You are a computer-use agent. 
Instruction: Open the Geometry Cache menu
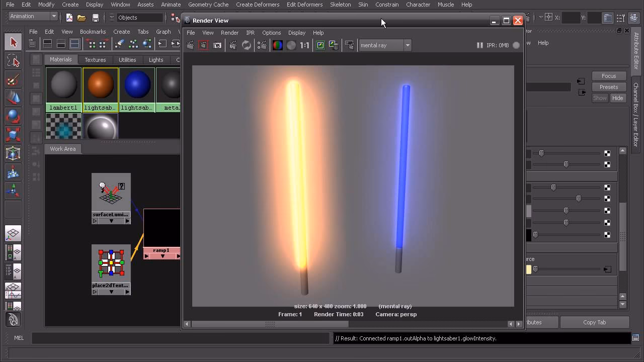[x=208, y=5]
